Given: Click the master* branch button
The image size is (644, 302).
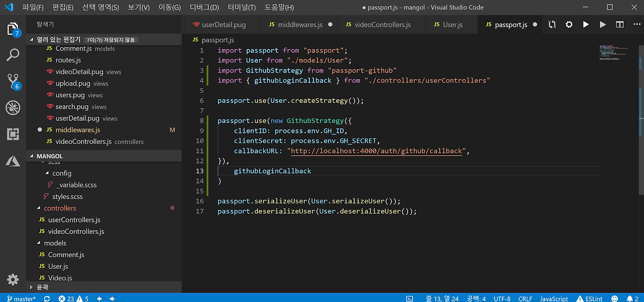Looking at the screenshot, I should click(21, 298).
